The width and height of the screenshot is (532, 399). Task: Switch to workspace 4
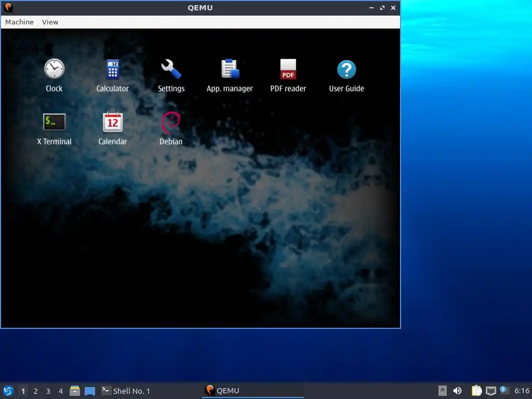tap(61, 391)
